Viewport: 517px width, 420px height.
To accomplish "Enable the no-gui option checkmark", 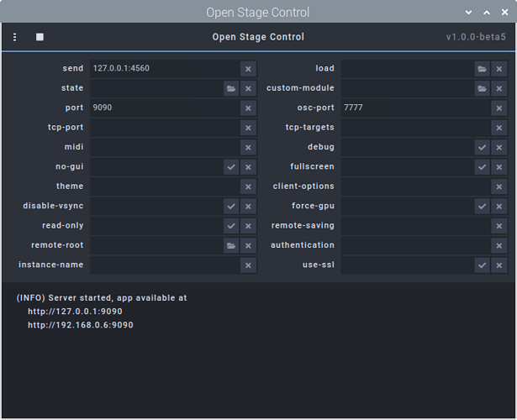I will tap(231, 167).
